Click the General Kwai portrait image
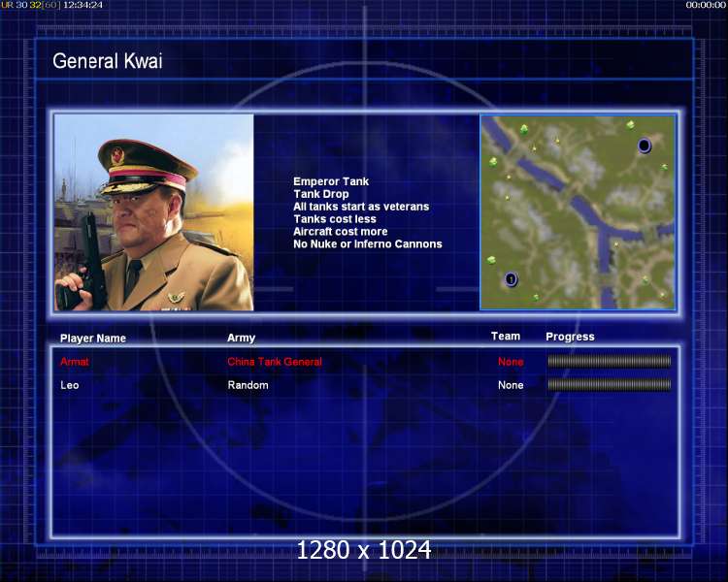The width and height of the screenshot is (728, 582). pos(154,212)
